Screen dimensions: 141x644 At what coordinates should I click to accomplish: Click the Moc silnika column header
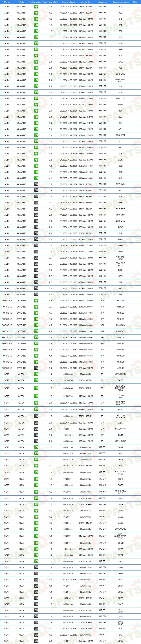(86, 2)
